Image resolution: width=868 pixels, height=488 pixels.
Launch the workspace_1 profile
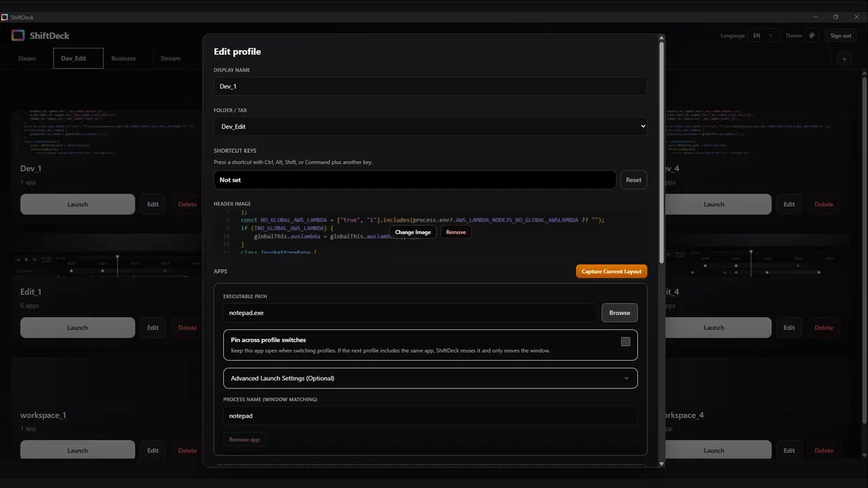[x=77, y=451]
